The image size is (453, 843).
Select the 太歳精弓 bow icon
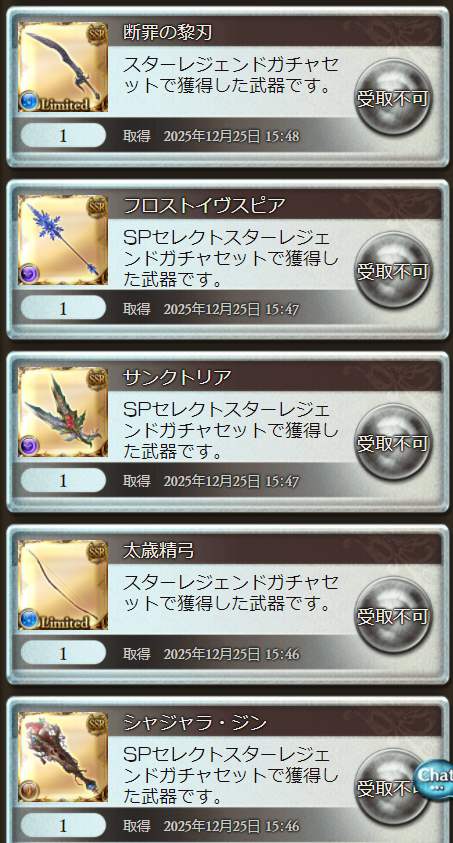coord(63,585)
